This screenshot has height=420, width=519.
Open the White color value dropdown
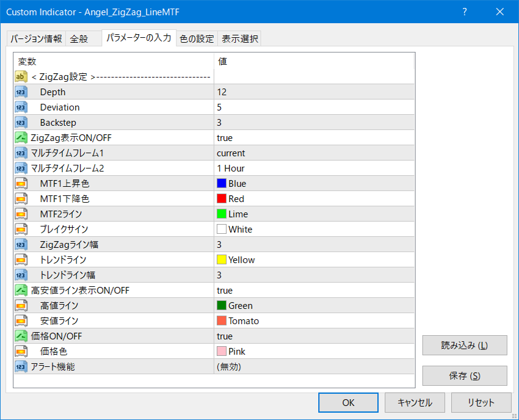314,229
